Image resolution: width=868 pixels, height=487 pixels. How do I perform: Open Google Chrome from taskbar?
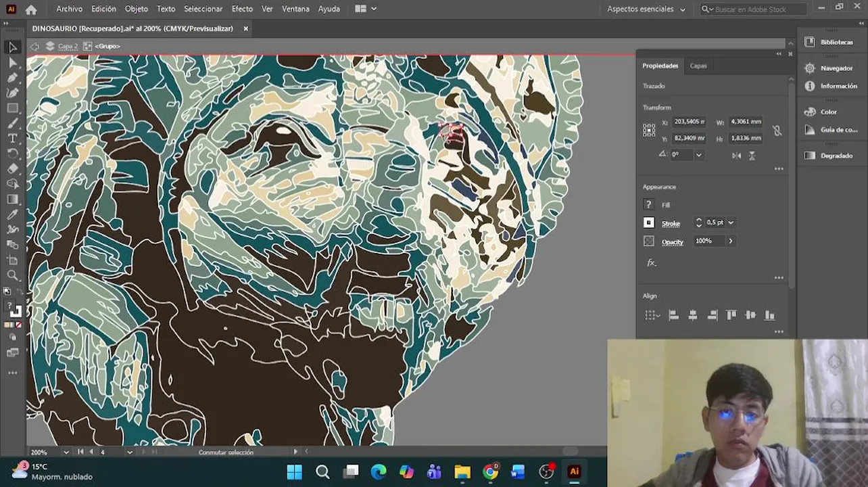pyautogui.click(x=491, y=471)
